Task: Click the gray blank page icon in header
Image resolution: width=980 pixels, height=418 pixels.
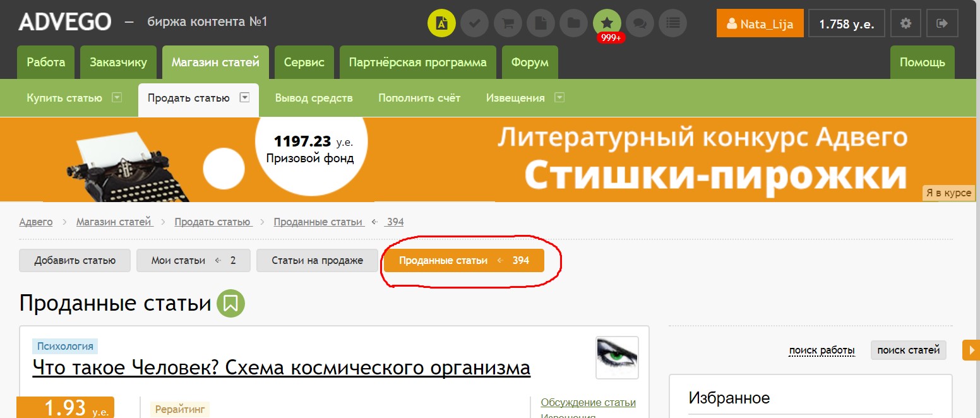Action: [541, 23]
